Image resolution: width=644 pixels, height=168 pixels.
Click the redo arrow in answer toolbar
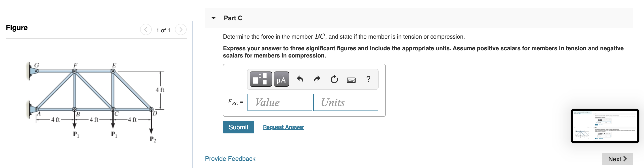point(317,79)
